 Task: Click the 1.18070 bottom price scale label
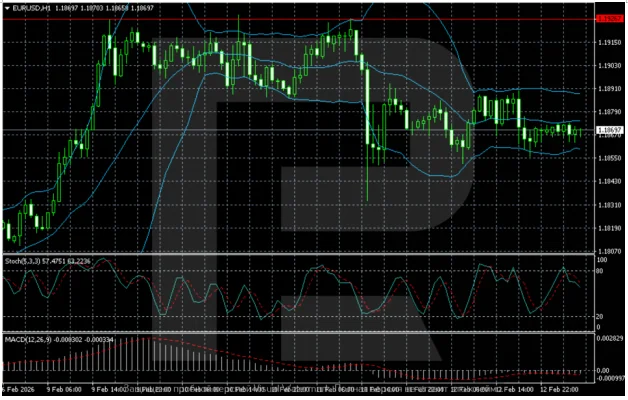tap(609, 251)
